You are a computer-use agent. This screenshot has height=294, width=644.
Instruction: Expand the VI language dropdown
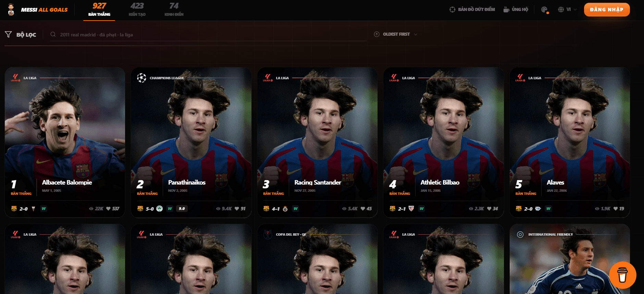[x=567, y=10]
